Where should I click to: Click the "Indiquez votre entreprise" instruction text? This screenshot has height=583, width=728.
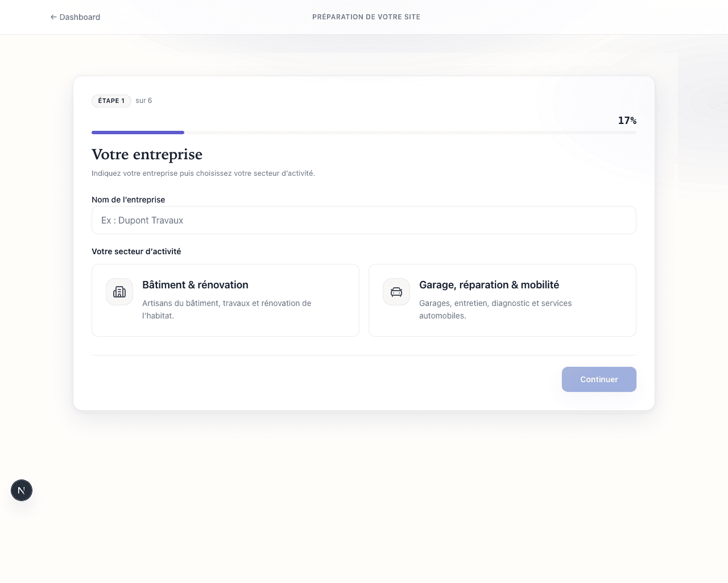(x=203, y=173)
